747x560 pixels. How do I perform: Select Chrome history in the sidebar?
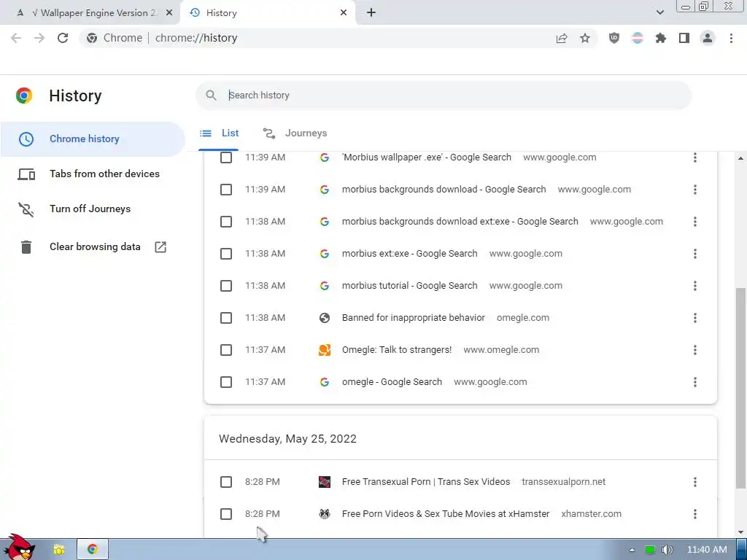click(x=93, y=139)
